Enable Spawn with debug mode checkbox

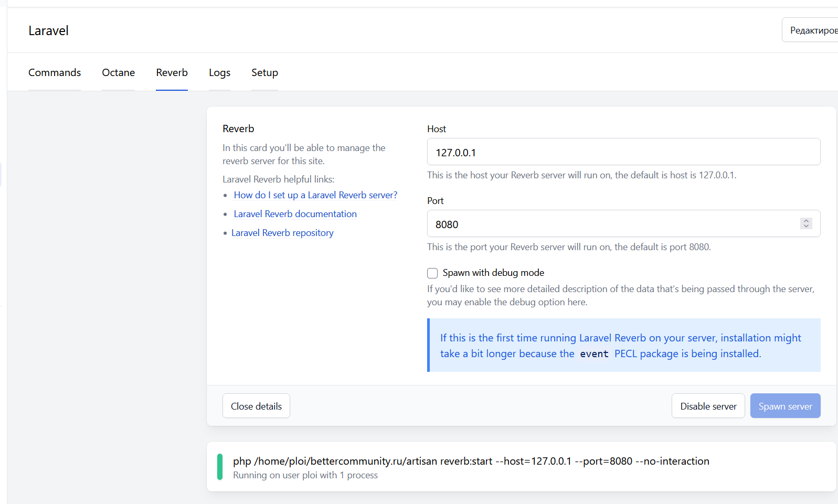click(x=432, y=273)
